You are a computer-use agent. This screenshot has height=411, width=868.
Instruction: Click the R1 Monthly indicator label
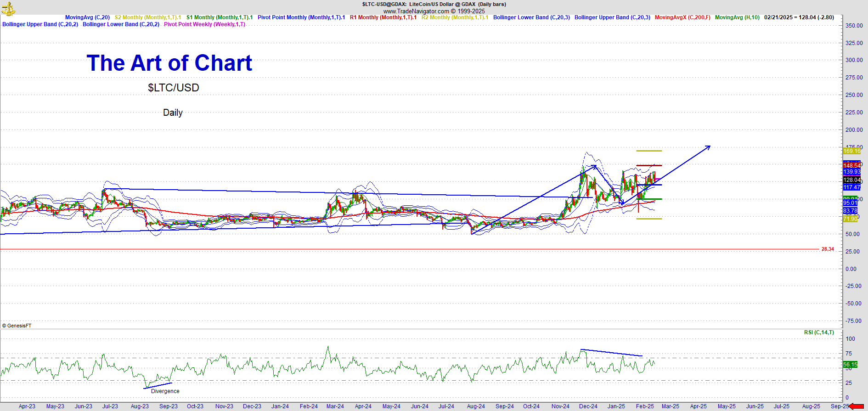(383, 17)
